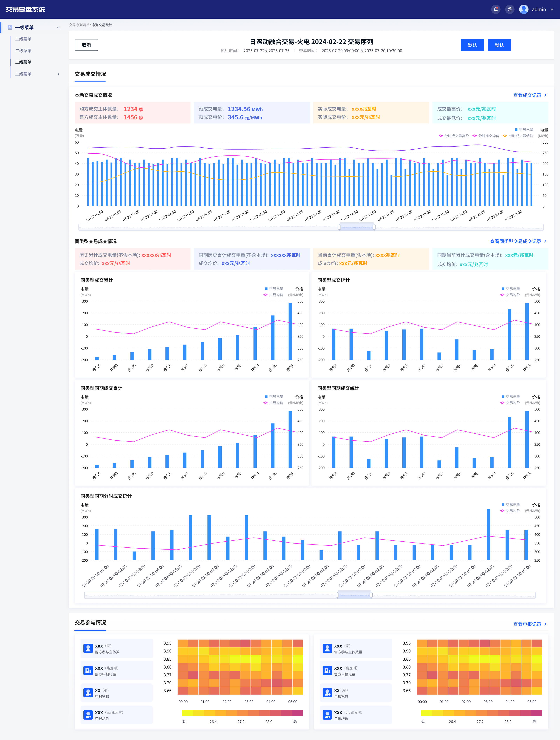
Task: Click the 购方参与主体数 person icon
Action: (88, 648)
